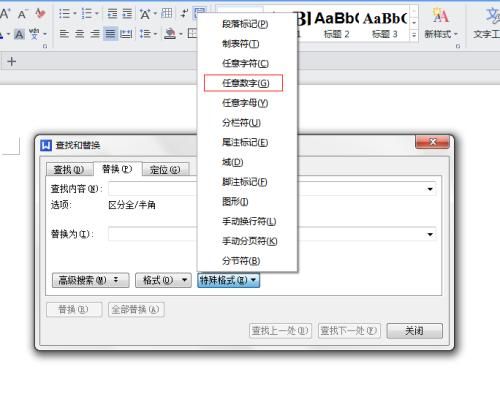Open the Chinese layout A icon
This screenshot has width=500, height=394.
(145, 14)
